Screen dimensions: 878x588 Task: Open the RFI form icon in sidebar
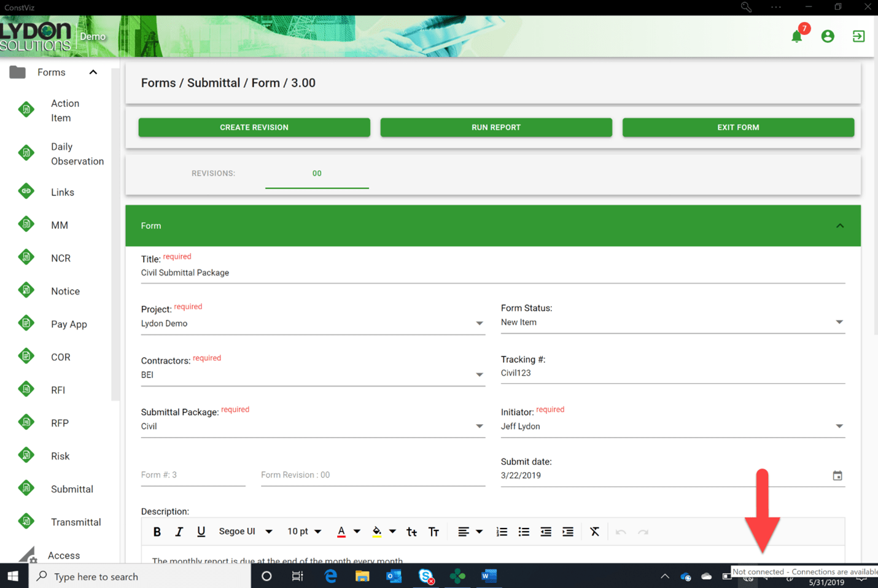point(26,390)
